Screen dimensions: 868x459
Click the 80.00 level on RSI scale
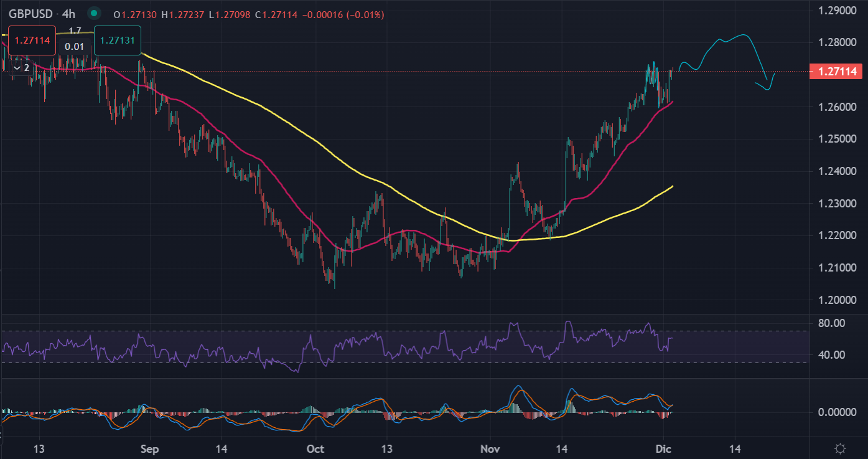831,323
